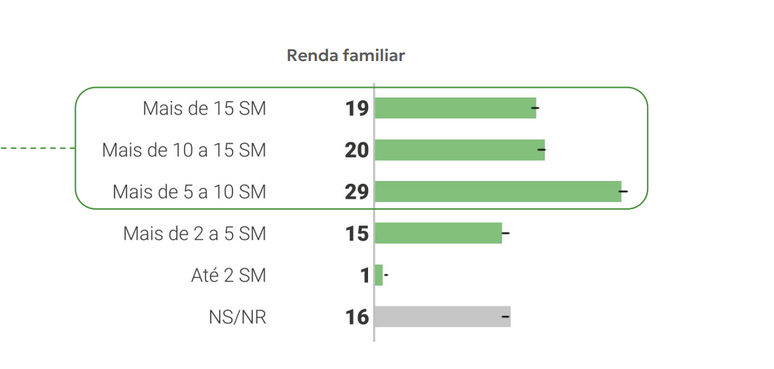Select the 'Até 2 SM' category label
The height and width of the screenshot is (369, 774).
click(x=229, y=275)
